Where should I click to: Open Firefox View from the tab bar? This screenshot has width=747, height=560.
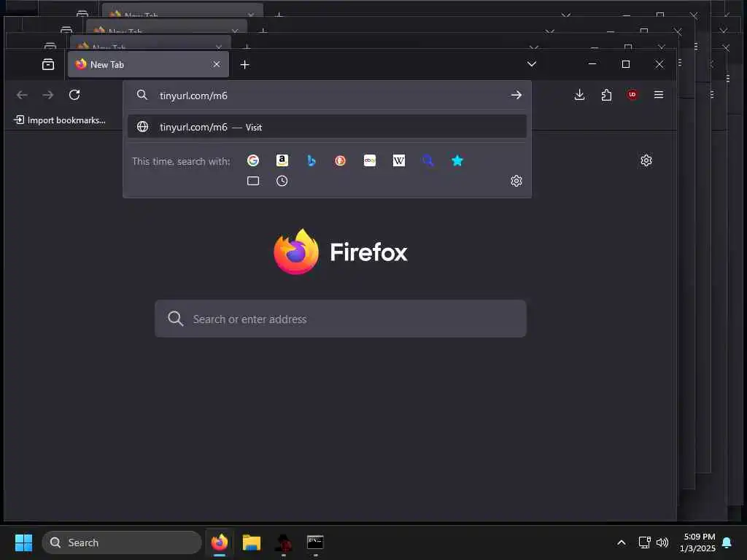click(48, 64)
